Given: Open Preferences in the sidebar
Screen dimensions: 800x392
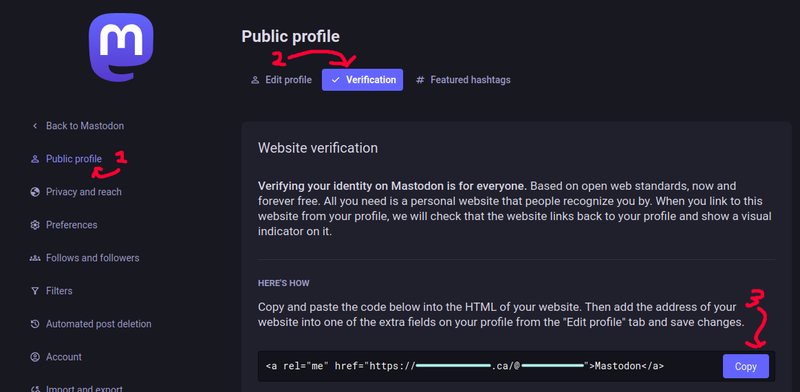Looking at the screenshot, I should 71,225.
